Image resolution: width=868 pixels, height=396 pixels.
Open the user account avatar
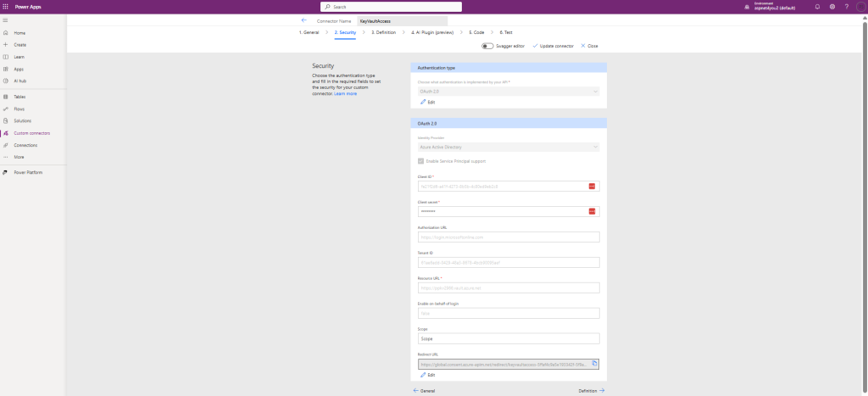(860, 7)
